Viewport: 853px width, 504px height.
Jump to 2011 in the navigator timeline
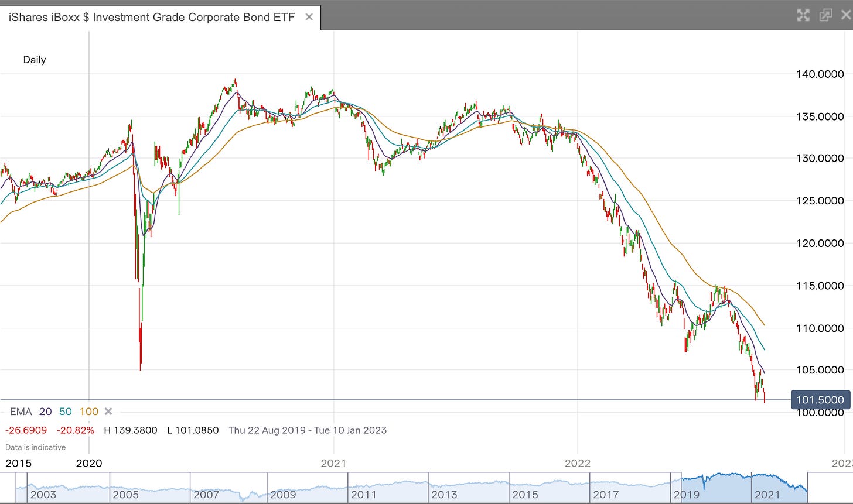364,495
